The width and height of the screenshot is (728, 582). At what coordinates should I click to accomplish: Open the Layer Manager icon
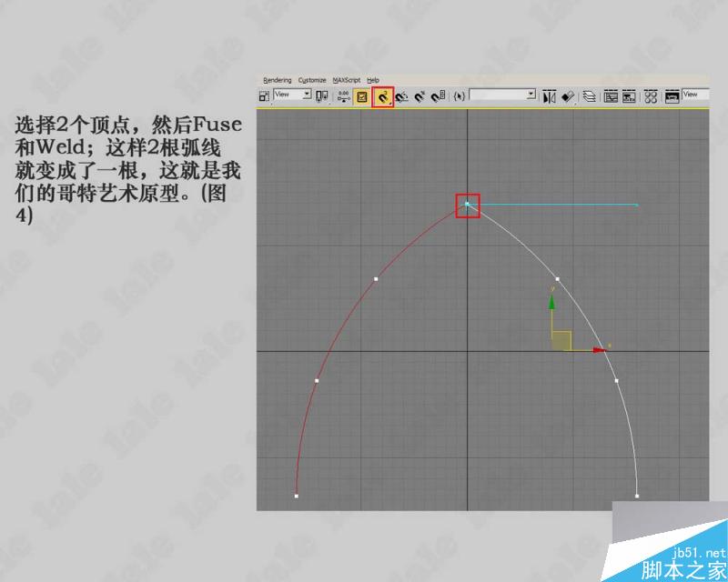[589, 95]
